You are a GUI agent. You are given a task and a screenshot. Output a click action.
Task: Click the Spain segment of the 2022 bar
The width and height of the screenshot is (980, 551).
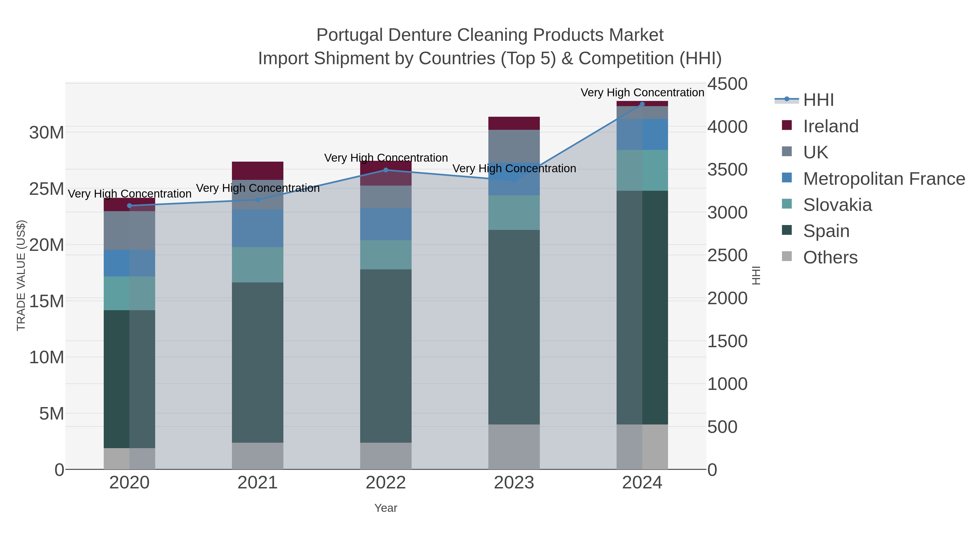point(386,356)
